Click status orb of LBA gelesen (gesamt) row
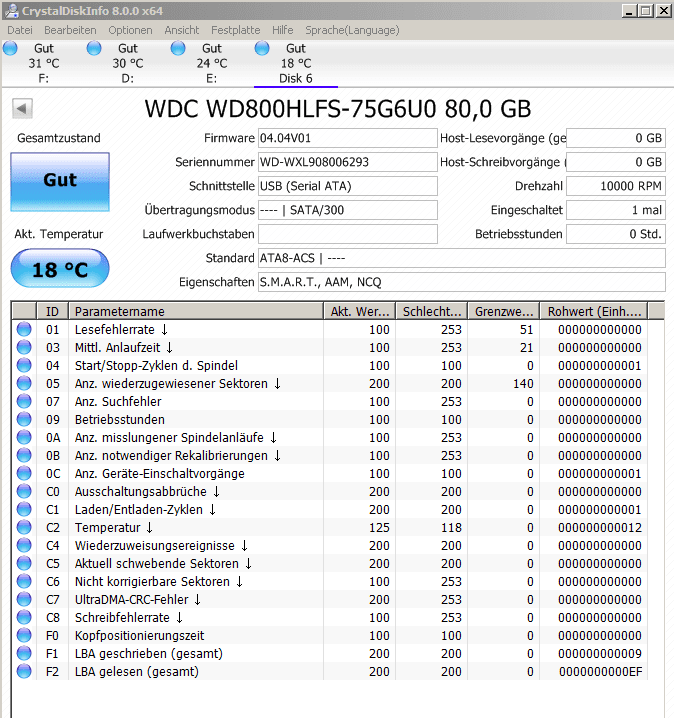Viewport: 674px width, 718px height. point(24,671)
